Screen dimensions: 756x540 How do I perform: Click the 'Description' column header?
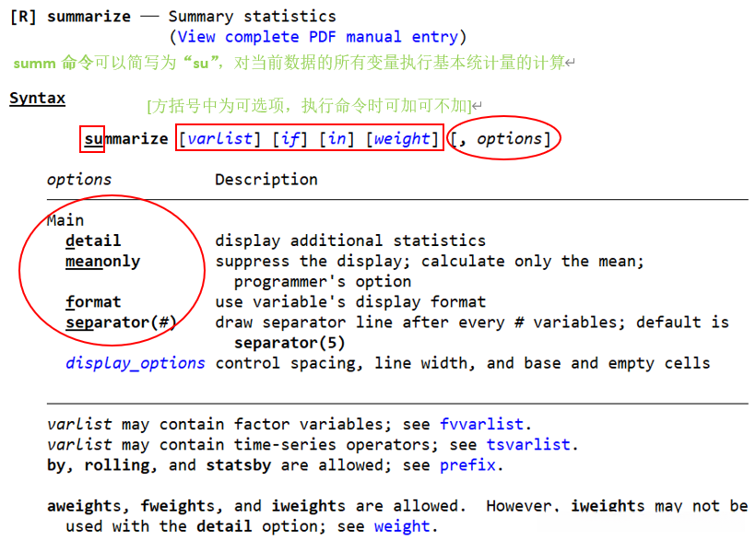pos(266,180)
